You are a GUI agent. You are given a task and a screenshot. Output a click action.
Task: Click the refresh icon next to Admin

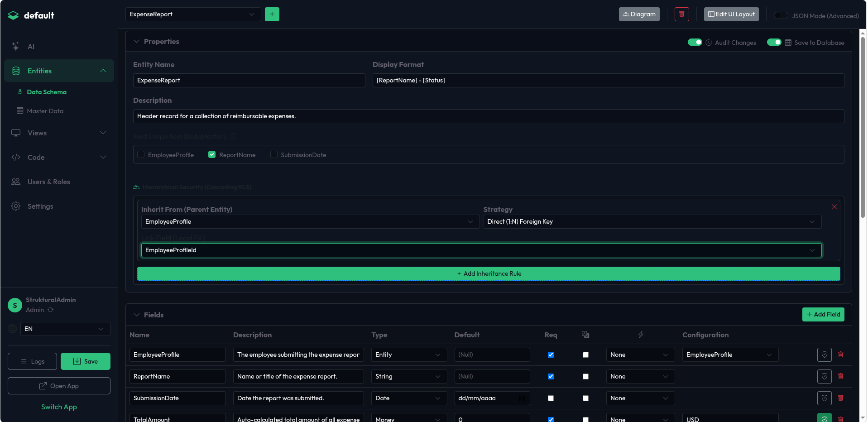50,310
